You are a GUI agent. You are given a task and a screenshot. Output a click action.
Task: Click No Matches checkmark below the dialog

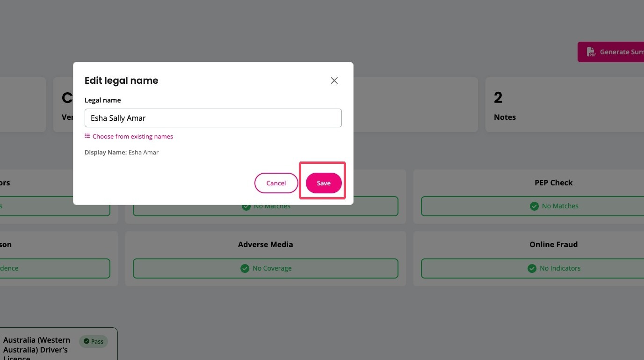click(246, 206)
